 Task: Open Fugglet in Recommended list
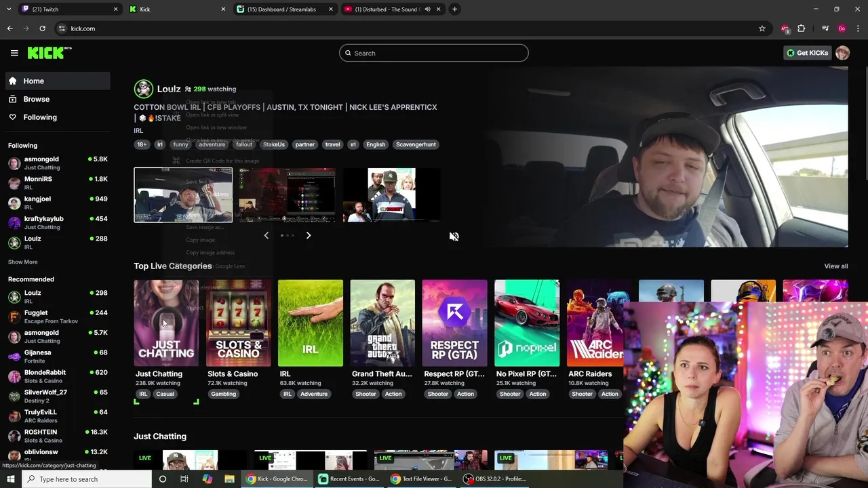(57, 317)
